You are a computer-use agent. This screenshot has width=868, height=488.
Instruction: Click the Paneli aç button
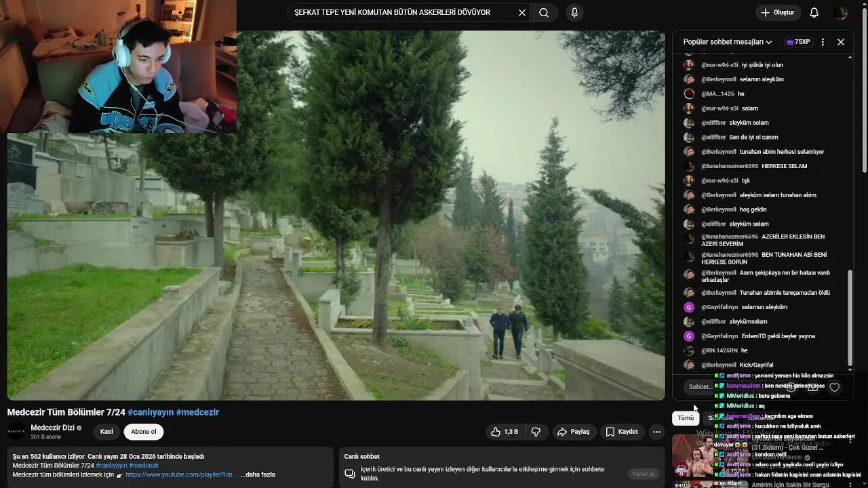click(643, 474)
